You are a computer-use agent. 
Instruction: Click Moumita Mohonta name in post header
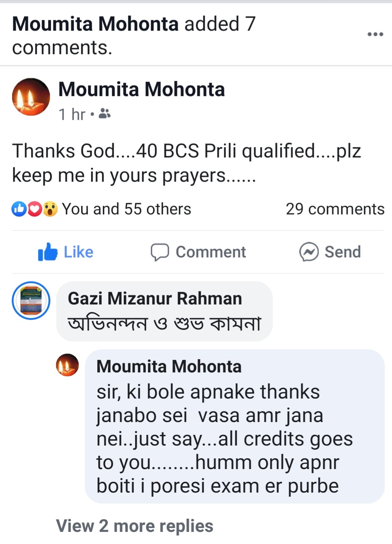tap(141, 89)
